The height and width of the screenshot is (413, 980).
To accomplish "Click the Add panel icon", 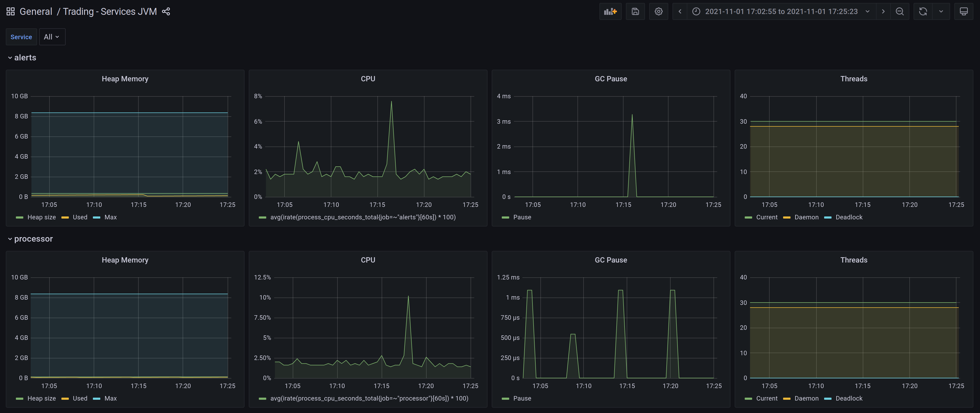I will (x=610, y=11).
